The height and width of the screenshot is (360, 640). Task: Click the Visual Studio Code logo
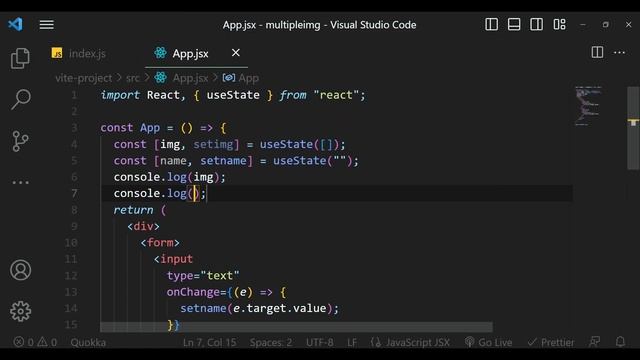(x=16, y=24)
